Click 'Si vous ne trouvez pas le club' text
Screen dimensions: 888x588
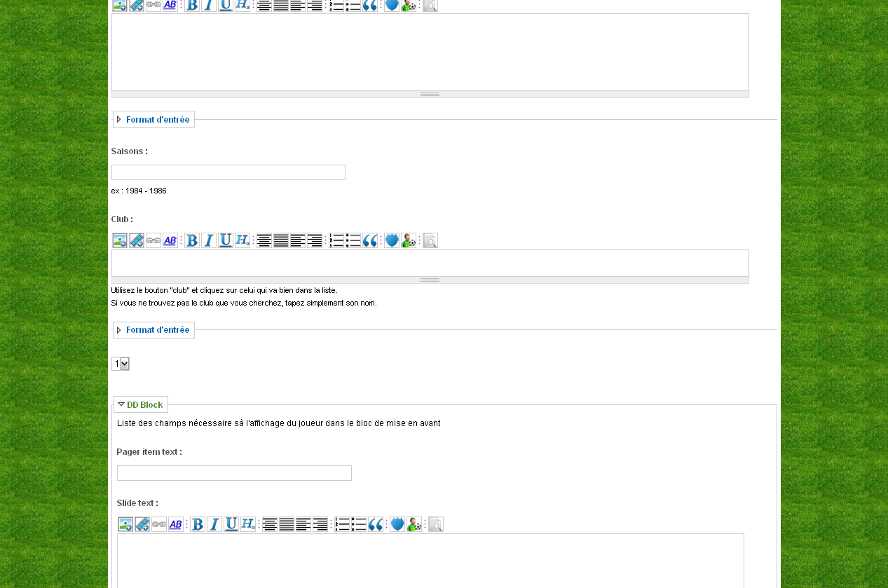(244, 303)
